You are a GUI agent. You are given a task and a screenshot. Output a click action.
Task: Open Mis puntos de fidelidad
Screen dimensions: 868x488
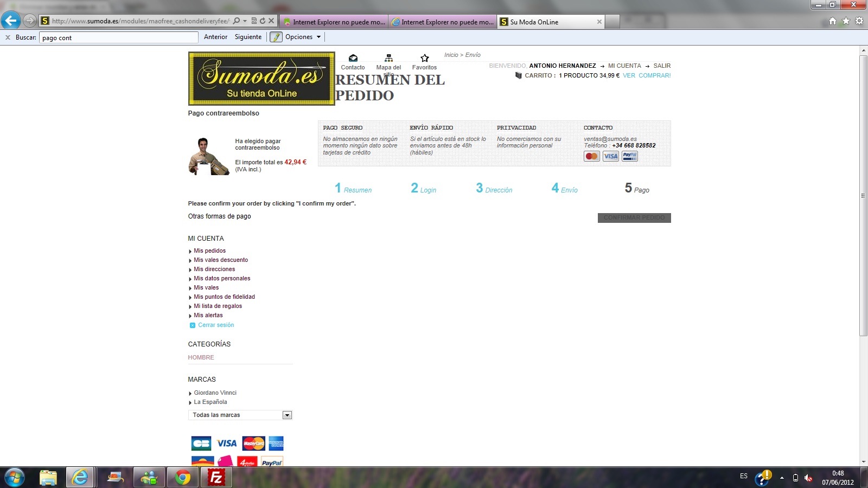click(224, 297)
